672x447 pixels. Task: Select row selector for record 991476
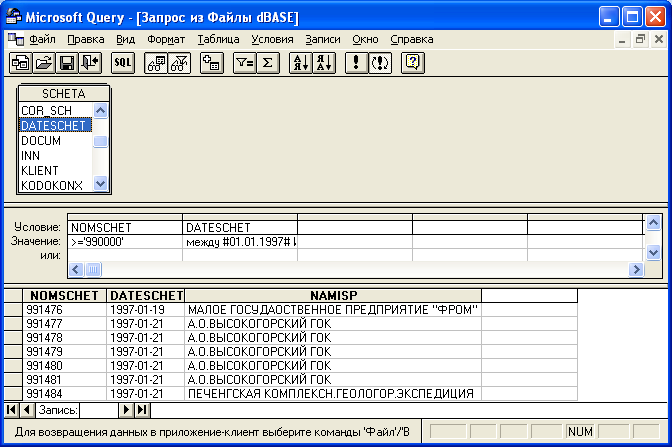pyautogui.click(x=13, y=309)
